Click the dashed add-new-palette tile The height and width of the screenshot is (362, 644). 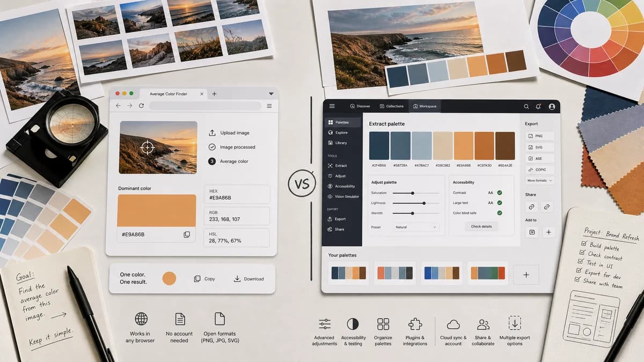[526, 275]
